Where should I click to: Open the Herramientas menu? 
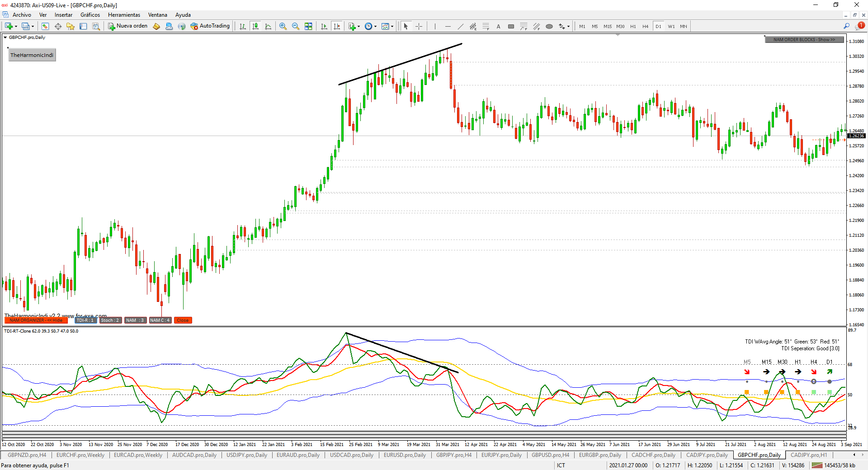click(124, 15)
